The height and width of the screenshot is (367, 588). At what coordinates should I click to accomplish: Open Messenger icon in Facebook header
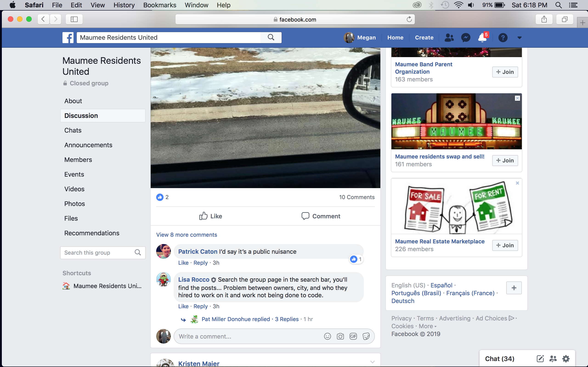coord(466,38)
